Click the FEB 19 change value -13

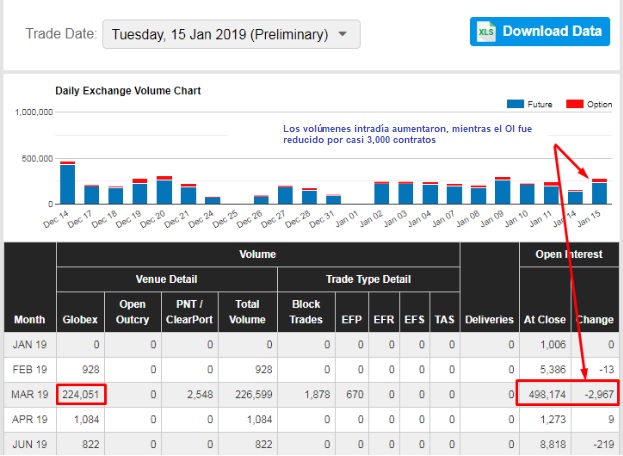(607, 369)
